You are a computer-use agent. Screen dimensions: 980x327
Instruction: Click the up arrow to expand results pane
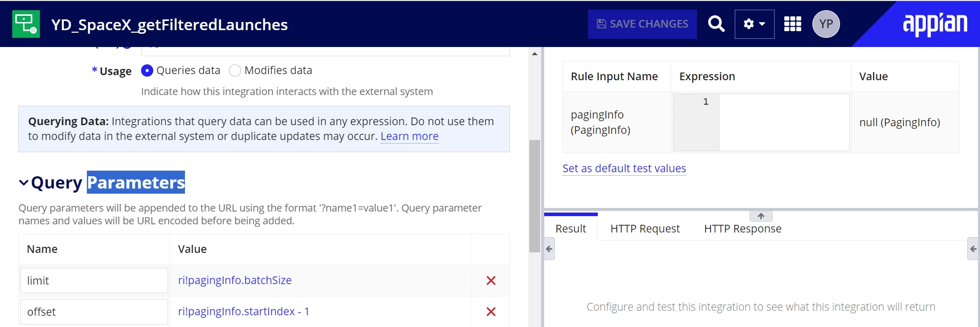[761, 216]
